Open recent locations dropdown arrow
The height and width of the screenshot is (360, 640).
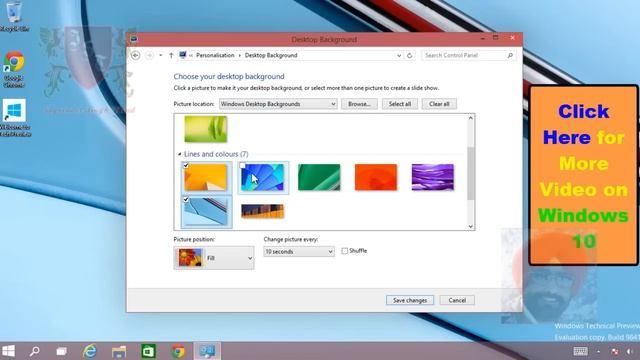161,55
